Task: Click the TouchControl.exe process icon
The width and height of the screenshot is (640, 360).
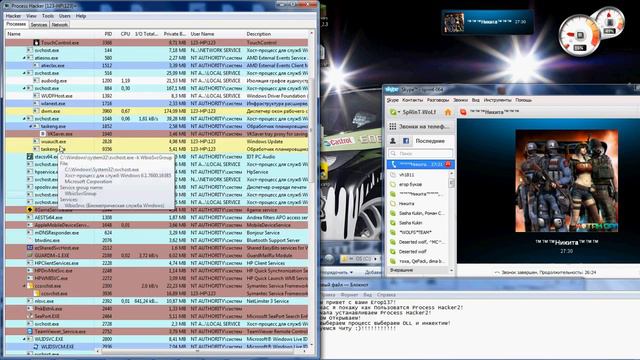Action: [x=36, y=42]
